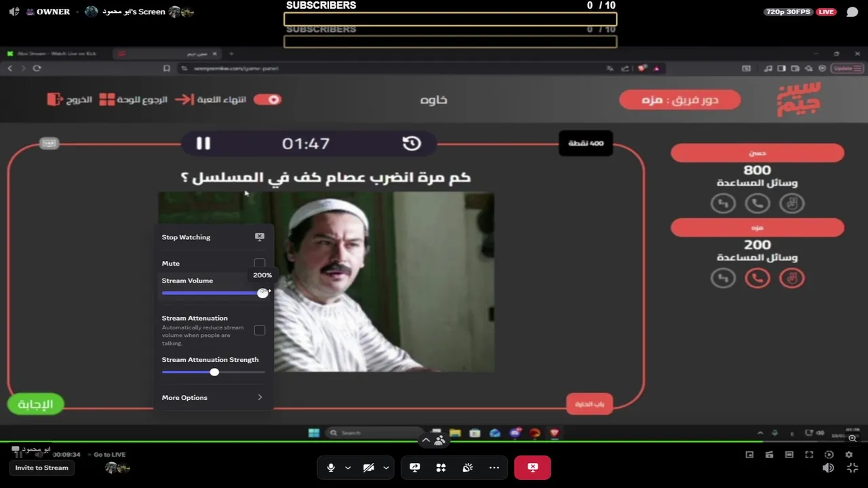The height and width of the screenshot is (488, 868).
Task: Open the activities apps icon
Action: click(441, 468)
